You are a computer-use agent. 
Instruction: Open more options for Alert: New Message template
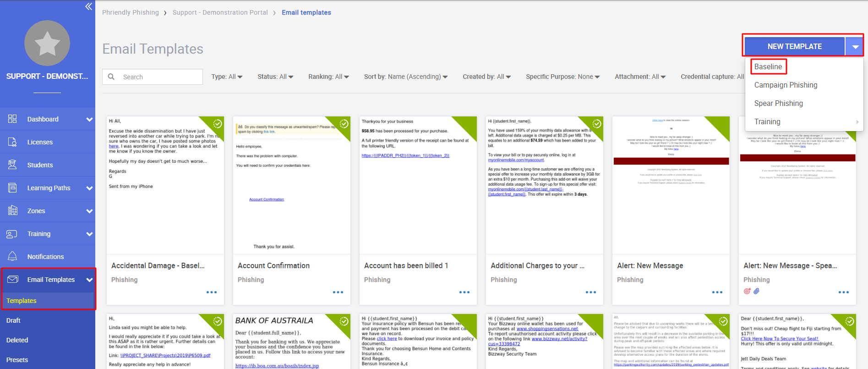coord(717,292)
